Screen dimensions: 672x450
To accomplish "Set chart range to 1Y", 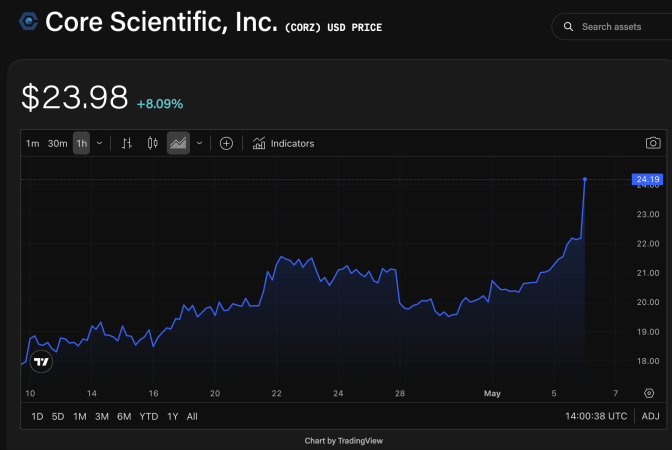I will 173,417.
